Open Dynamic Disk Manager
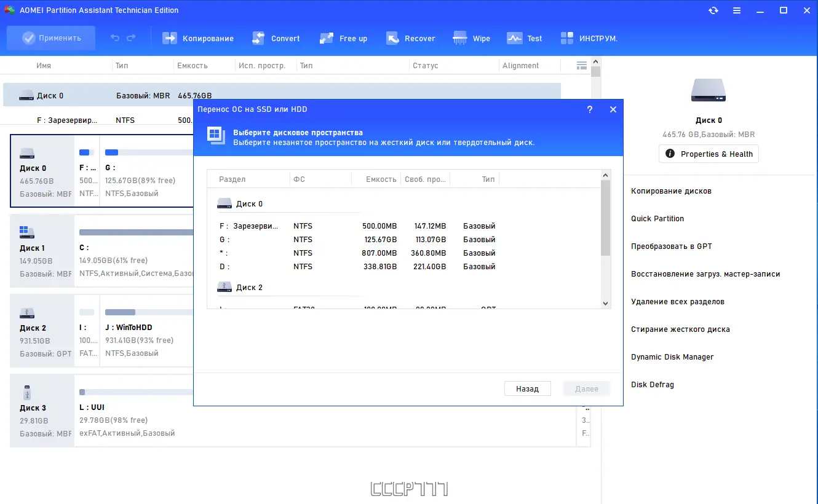 tap(672, 357)
